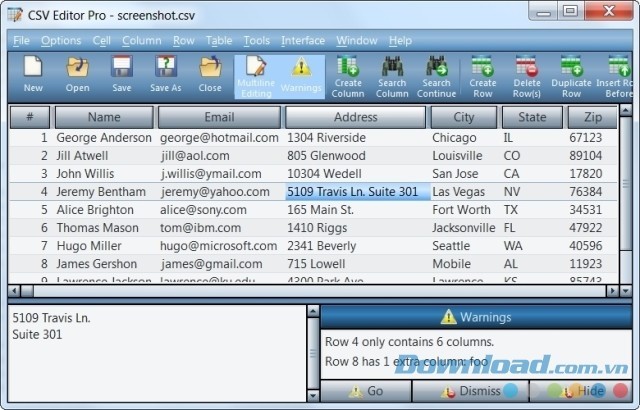Toggle the Warnings panel button

300,76
